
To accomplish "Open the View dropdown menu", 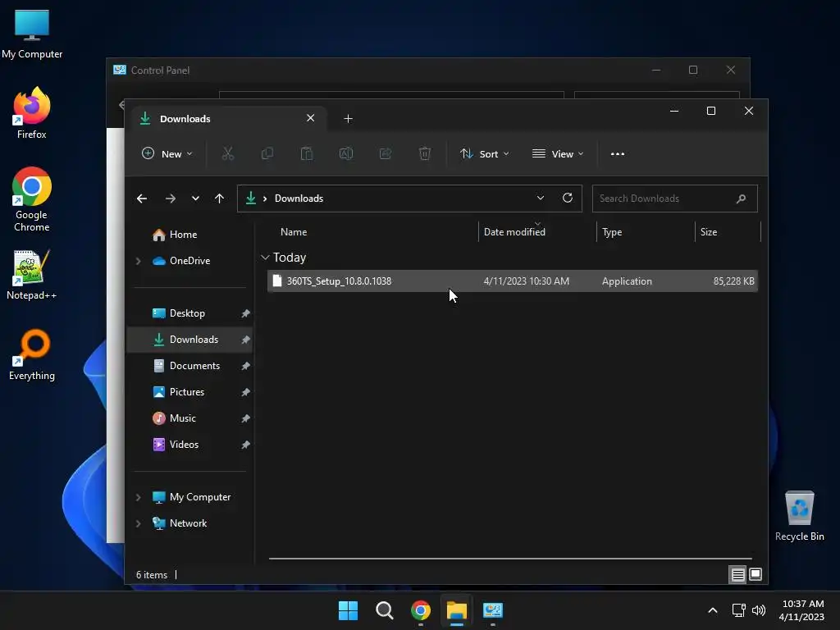I will point(558,153).
